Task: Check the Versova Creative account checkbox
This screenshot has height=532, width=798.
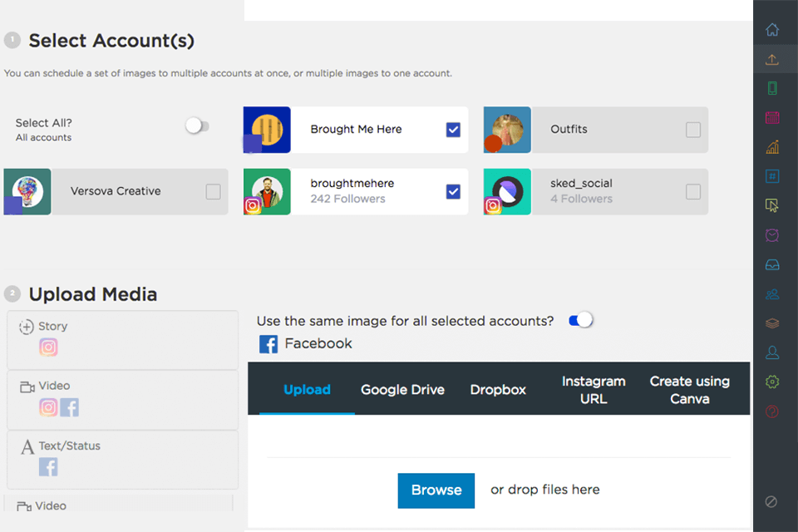Action: [x=214, y=192]
